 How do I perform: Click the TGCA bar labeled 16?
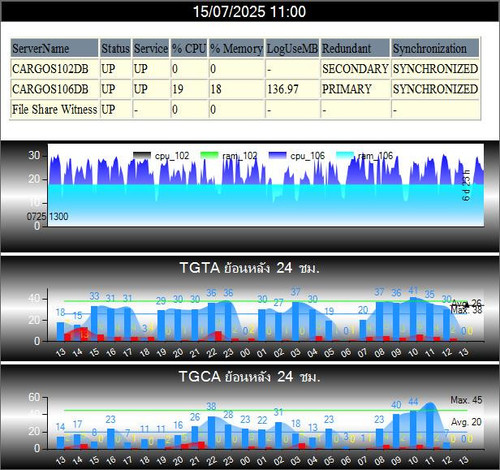click(178, 442)
